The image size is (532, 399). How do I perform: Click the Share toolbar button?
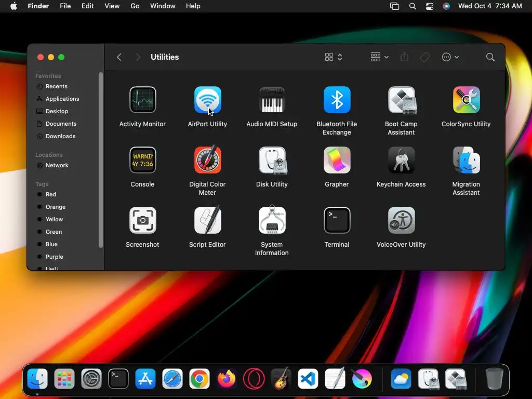click(404, 57)
